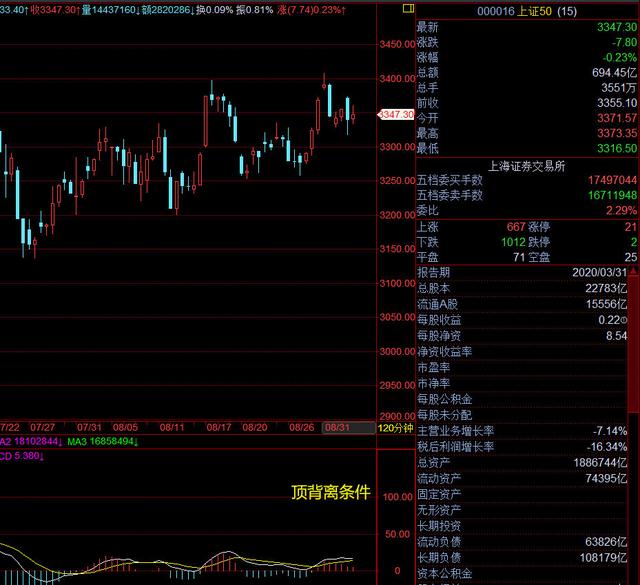Click the 额2820286 turnover reading in chart header
The image size is (640, 585).
click(x=168, y=10)
